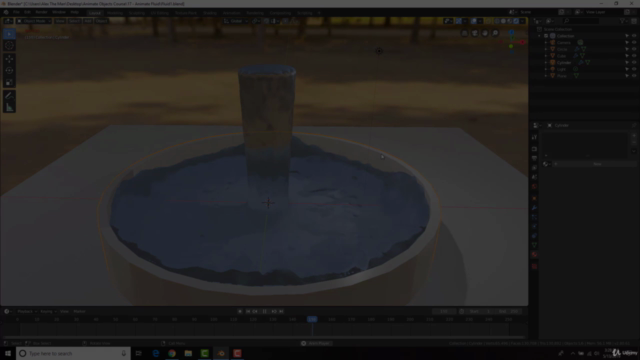This screenshot has height=360, width=640.
Task: Click the Windows Start button
Action: [8, 353]
